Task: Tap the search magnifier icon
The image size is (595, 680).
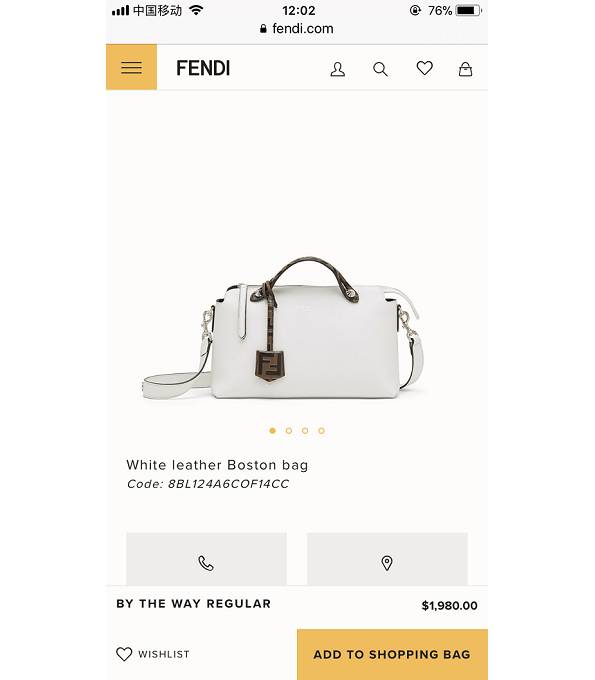Action: pos(380,69)
